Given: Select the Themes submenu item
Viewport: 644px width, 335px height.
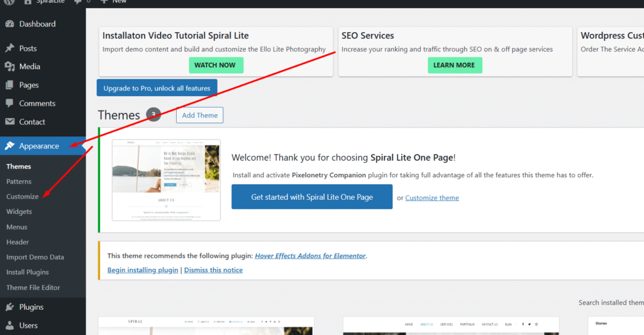Looking at the screenshot, I should (18, 167).
